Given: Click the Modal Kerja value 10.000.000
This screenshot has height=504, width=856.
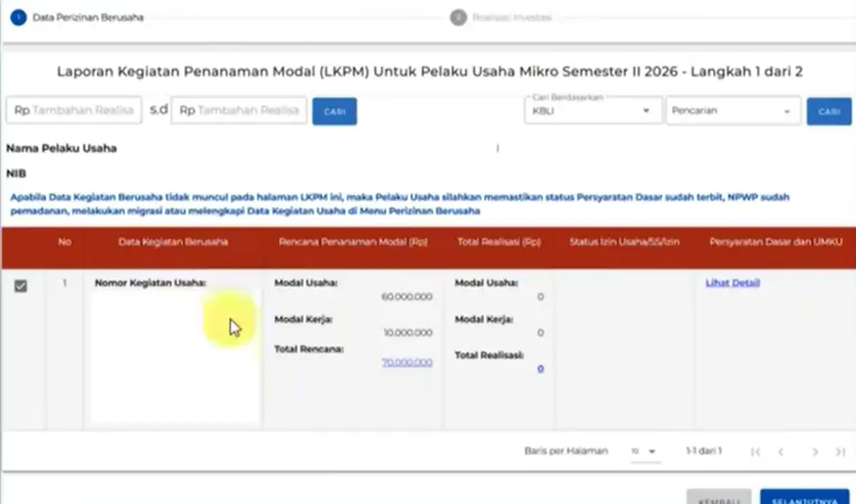Looking at the screenshot, I should click(408, 333).
